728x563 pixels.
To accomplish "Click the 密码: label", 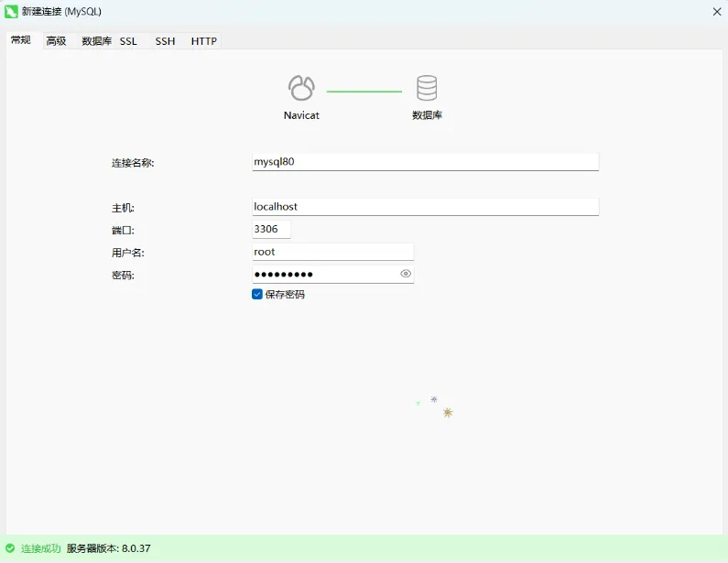I will [123, 276].
